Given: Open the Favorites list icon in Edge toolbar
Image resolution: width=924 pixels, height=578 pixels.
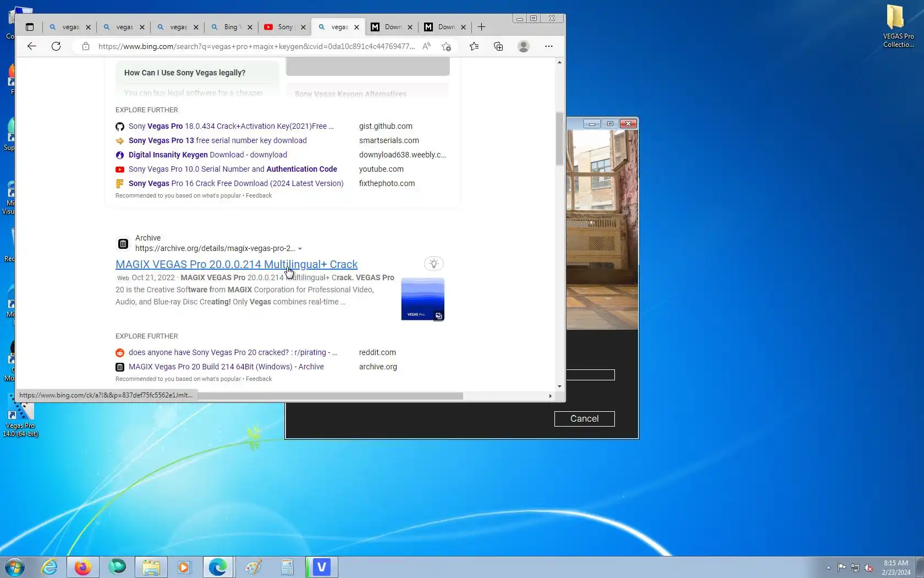Looking at the screenshot, I should 474,46.
